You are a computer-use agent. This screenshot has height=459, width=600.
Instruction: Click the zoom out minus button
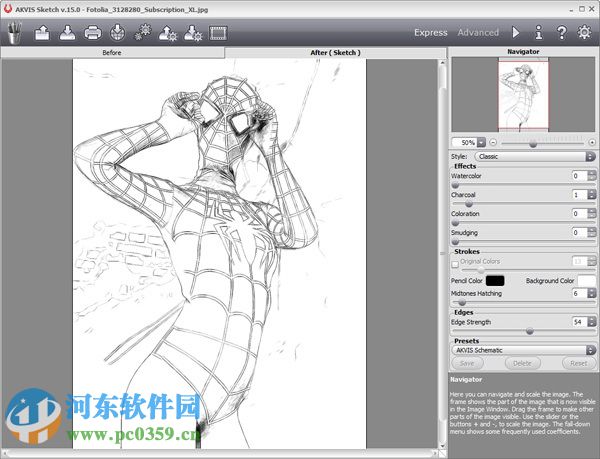493,143
